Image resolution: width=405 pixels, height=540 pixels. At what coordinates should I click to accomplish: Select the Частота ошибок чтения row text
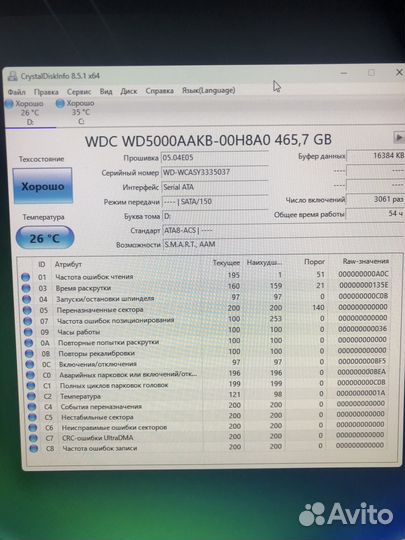coord(94,277)
